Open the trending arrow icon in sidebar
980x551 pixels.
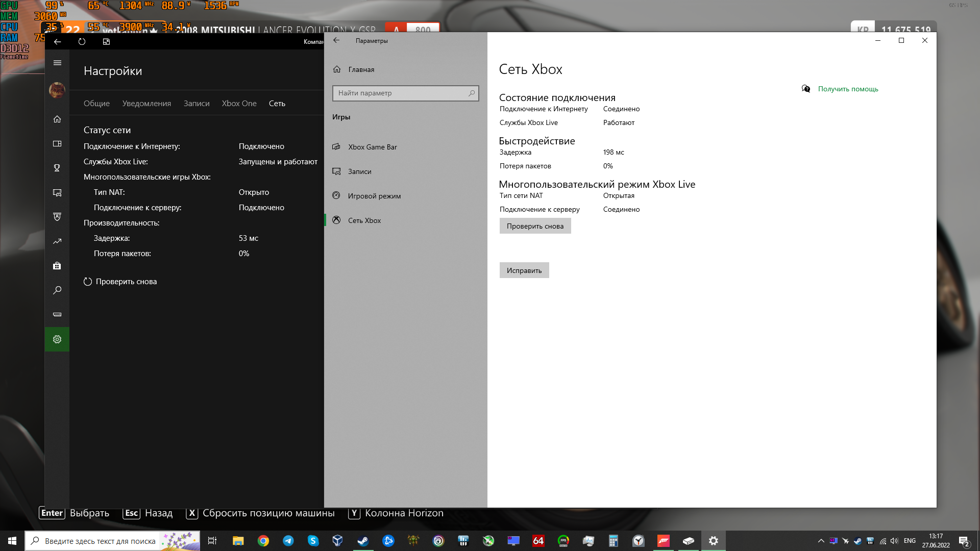pos(57,241)
